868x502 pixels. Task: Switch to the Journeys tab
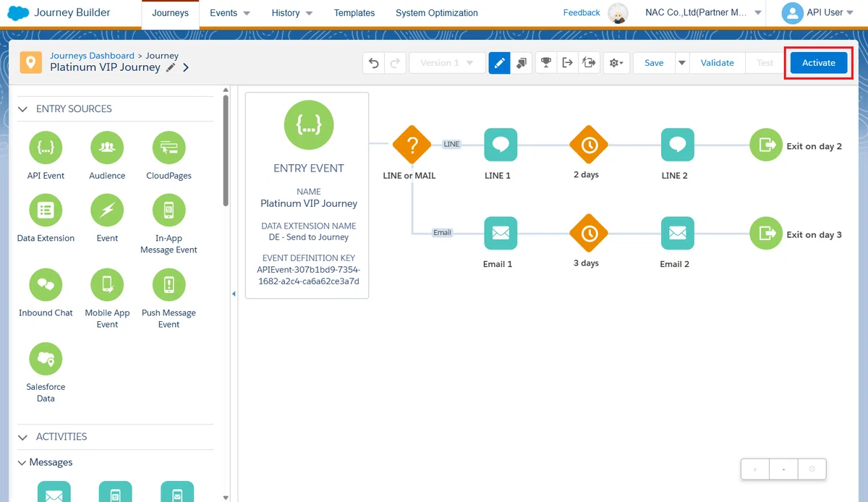pos(170,13)
